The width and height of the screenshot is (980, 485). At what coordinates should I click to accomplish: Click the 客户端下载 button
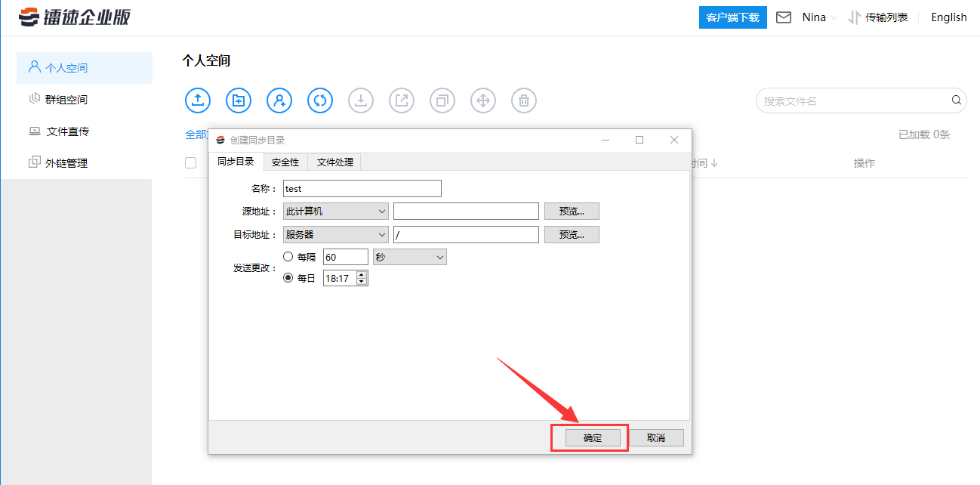pyautogui.click(x=732, y=17)
